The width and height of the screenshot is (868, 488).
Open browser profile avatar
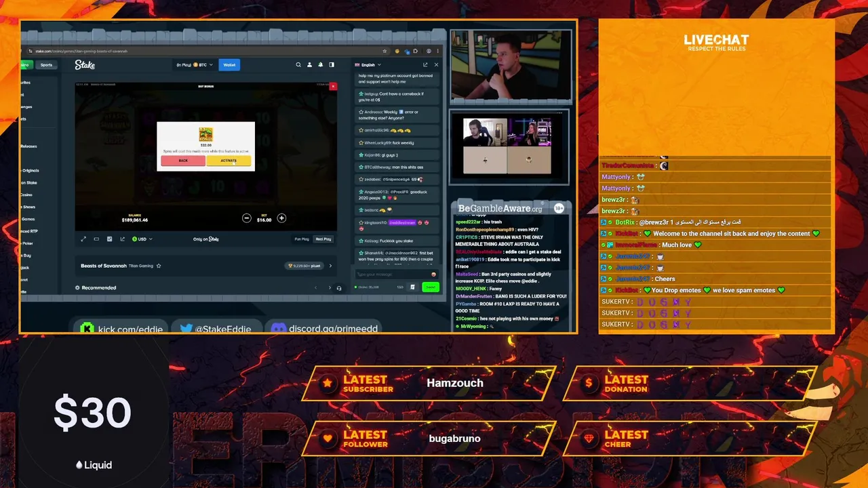(x=429, y=51)
